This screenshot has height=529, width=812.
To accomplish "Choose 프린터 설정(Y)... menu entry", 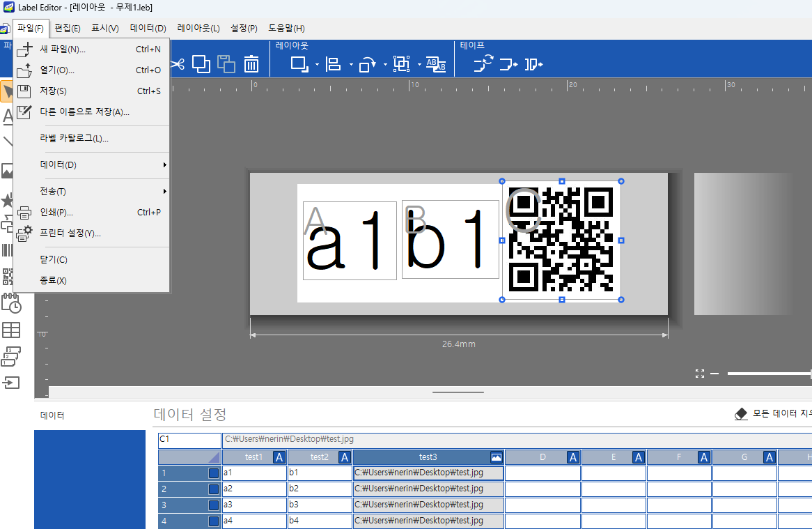I will click(92, 233).
